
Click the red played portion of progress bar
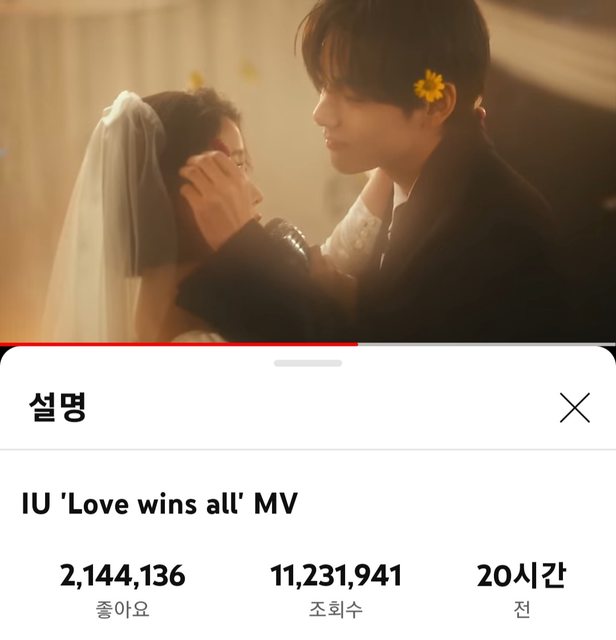pyautogui.click(x=179, y=344)
